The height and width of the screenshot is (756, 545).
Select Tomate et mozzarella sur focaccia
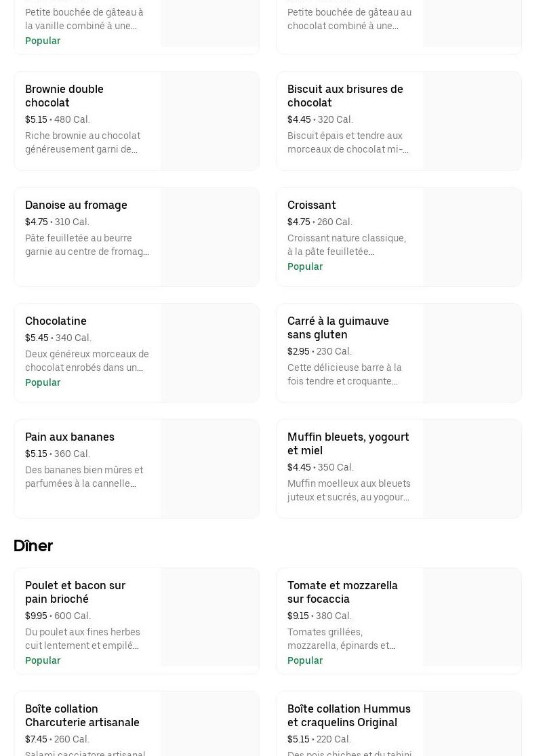point(342,592)
